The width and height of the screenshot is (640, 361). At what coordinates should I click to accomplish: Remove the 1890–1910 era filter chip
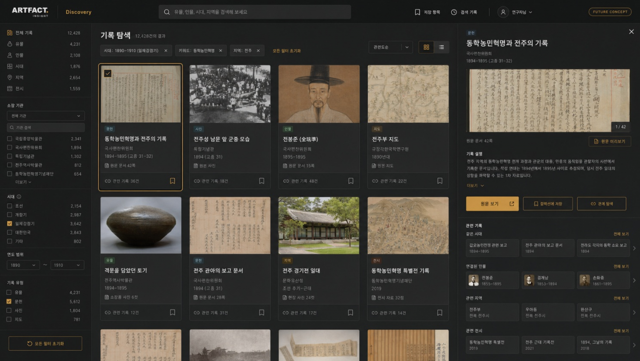click(166, 51)
